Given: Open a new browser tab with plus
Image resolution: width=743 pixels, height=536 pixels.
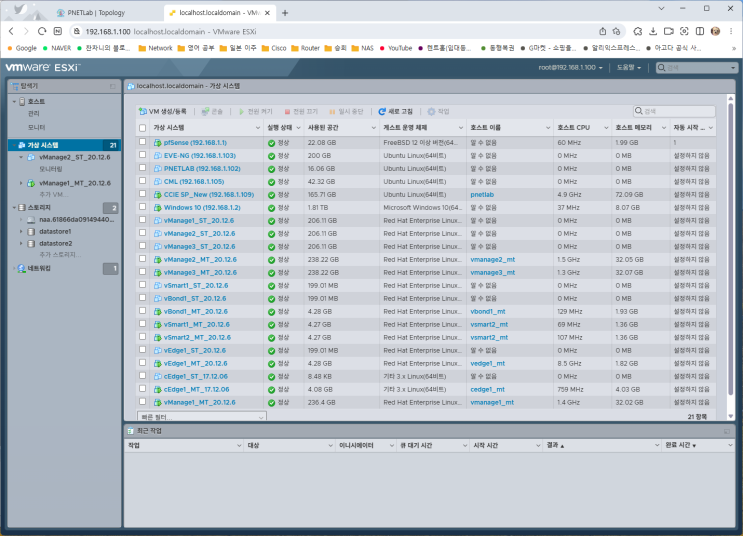Looking at the screenshot, I should pyautogui.click(x=285, y=13).
